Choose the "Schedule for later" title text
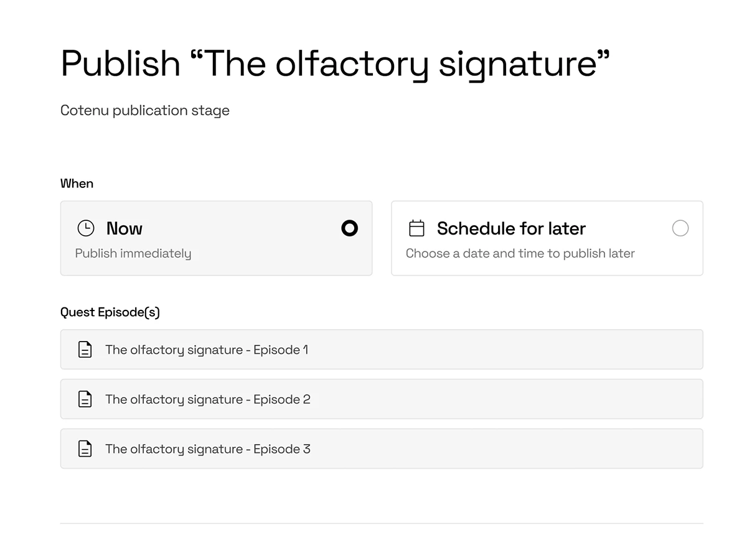 [x=511, y=228]
